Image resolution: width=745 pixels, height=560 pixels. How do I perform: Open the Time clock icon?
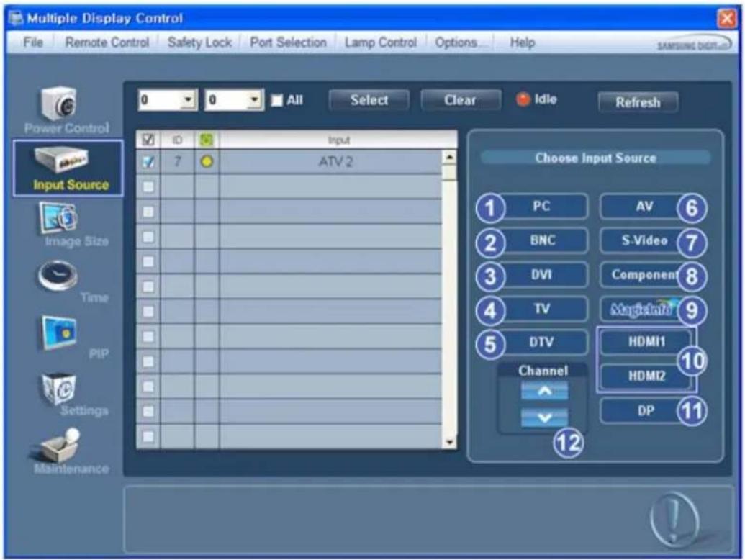[x=58, y=276]
